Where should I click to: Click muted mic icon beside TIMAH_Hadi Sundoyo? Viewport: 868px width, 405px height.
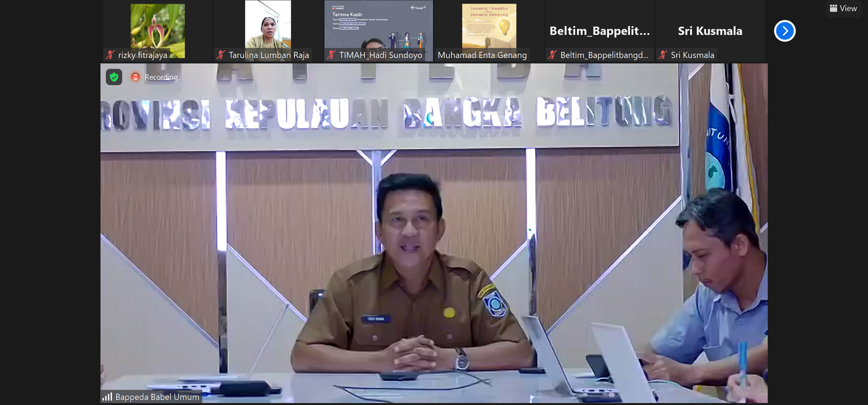(x=332, y=55)
